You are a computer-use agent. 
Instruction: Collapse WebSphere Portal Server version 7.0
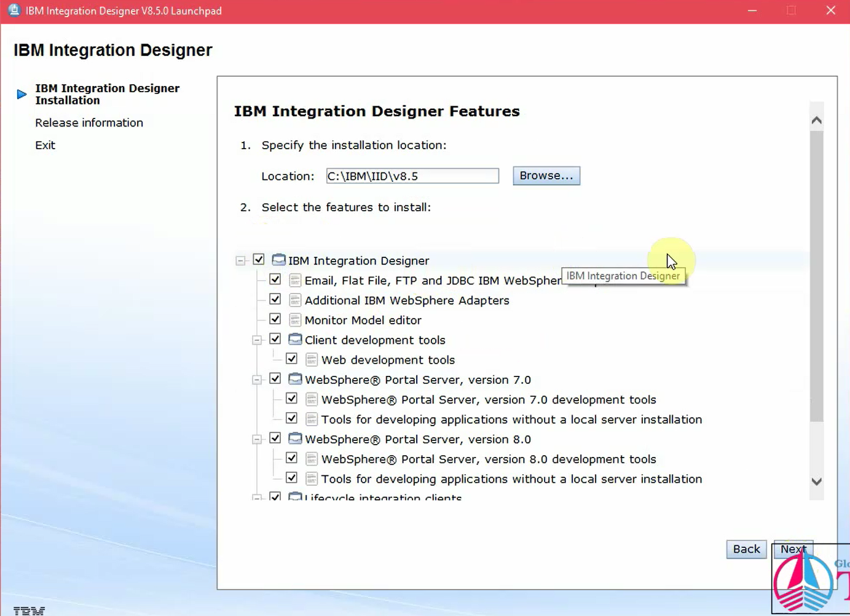257,378
